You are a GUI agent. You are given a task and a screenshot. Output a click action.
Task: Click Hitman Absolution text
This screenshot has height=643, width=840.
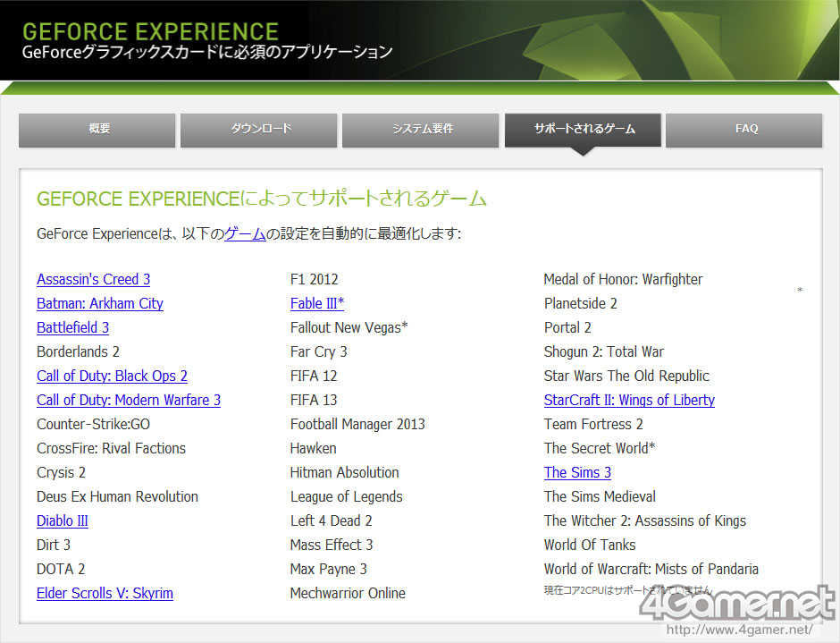tap(344, 472)
